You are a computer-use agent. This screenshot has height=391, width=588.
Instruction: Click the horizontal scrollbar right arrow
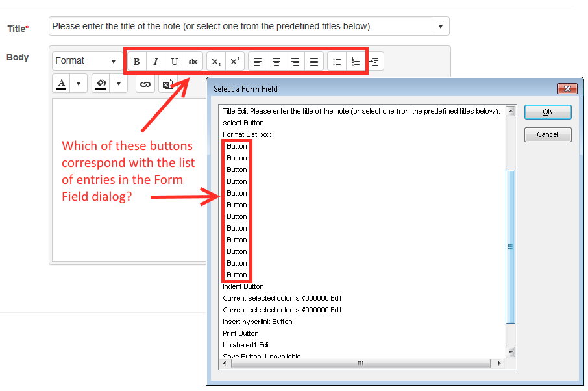499,363
